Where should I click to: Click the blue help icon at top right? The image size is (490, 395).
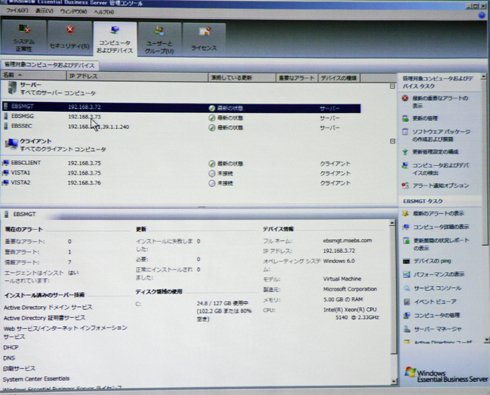tap(482, 15)
